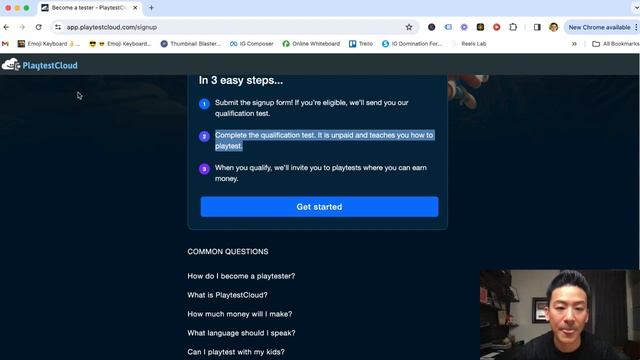640x360 pixels.
Task: Open the All Bookmarks folder
Action: point(616,44)
